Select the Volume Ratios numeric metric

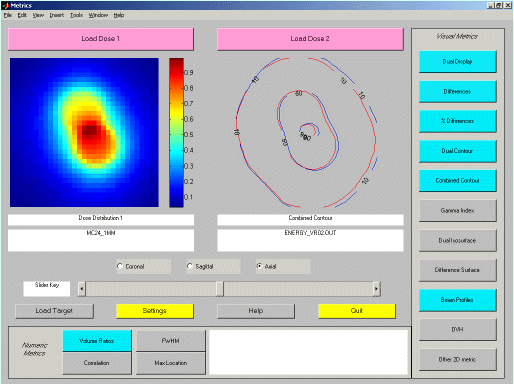(x=97, y=341)
